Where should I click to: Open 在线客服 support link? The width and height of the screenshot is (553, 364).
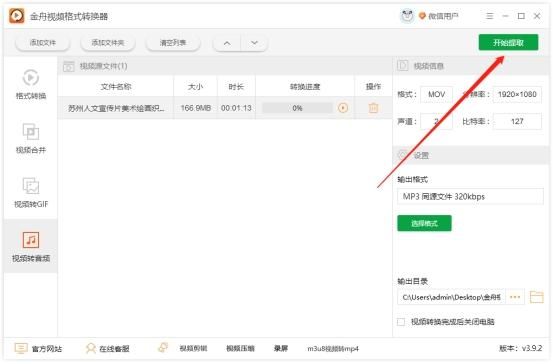[108, 348]
